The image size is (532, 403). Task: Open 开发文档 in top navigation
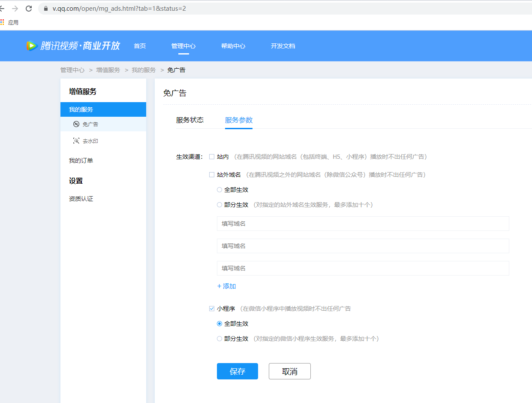283,46
